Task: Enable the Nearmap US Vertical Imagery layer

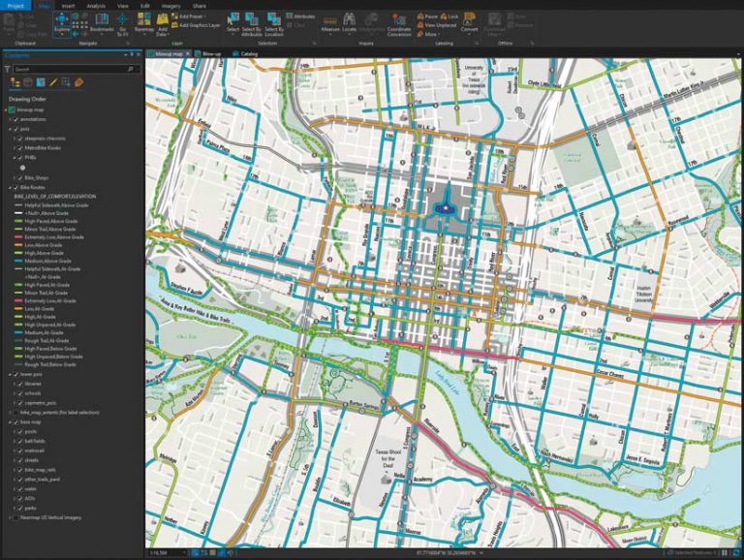Action: click(x=15, y=517)
